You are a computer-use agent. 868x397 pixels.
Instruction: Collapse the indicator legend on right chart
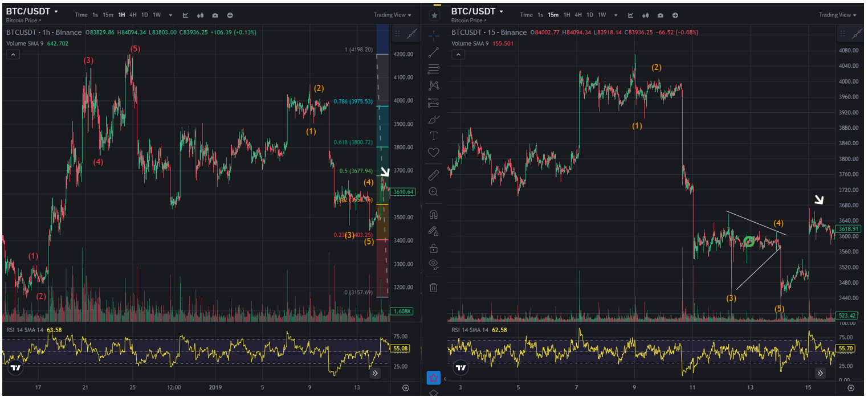(458, 55)
